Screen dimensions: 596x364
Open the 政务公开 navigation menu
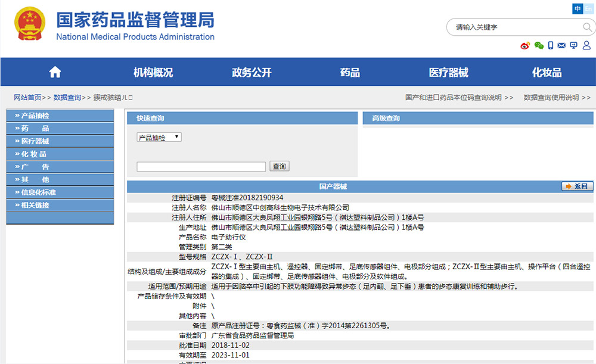(x=252, y=73)
